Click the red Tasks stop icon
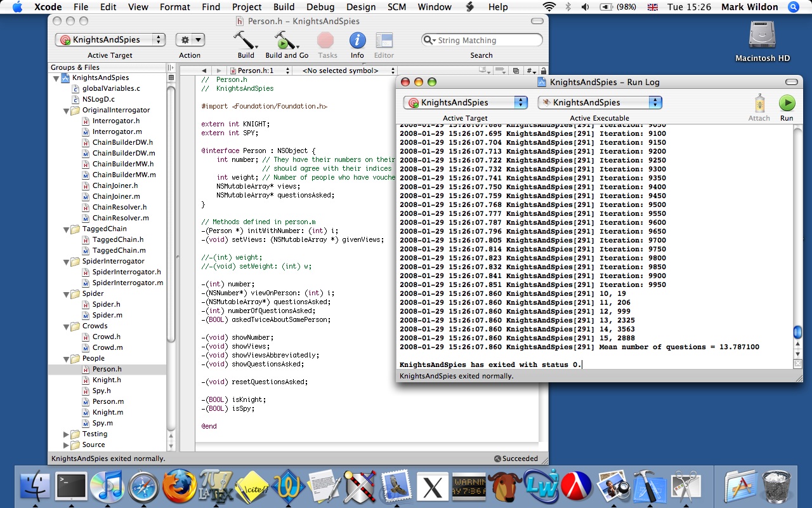Screen dimensions: 812x508 [x=326, y=40]
